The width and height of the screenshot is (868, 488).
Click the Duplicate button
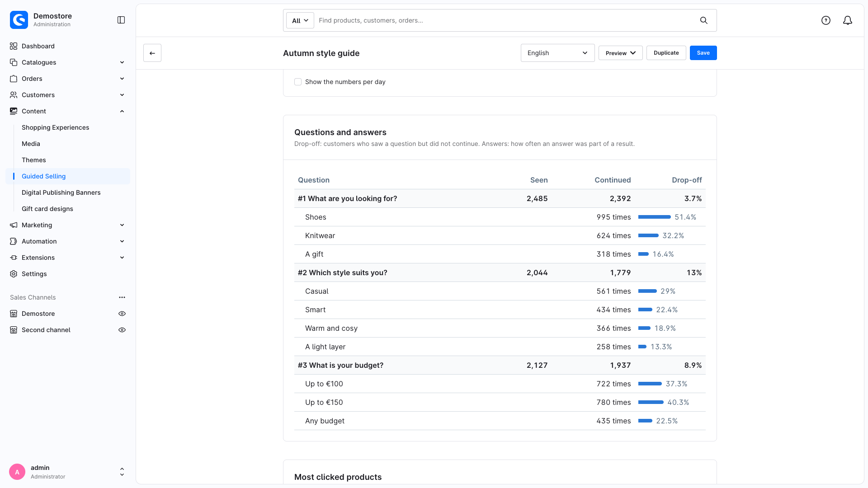[666, 53]
